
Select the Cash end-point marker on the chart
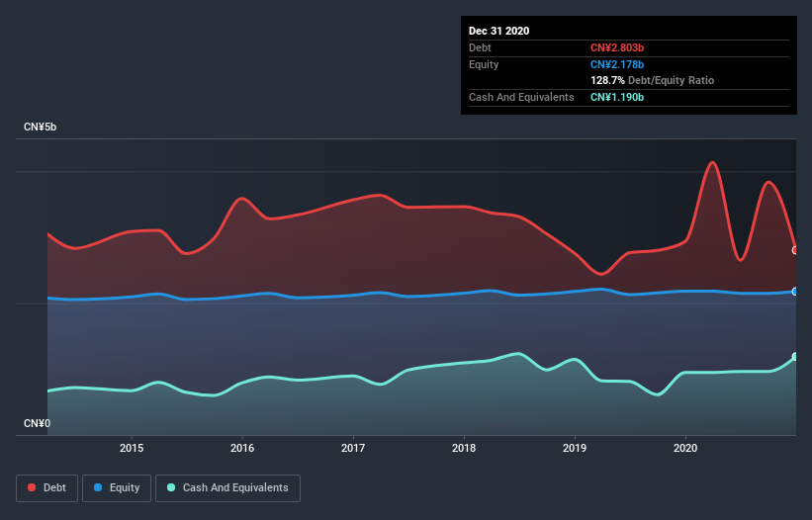[795, 357]
